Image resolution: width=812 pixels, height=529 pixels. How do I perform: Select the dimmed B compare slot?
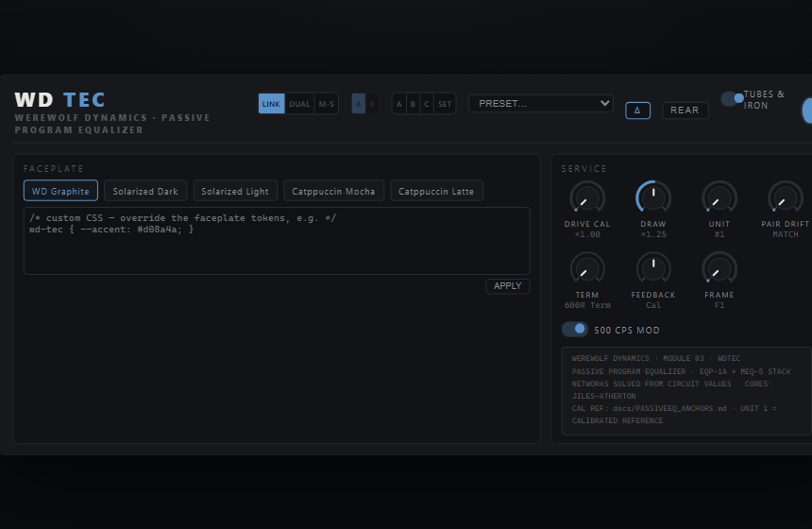tap(372, 104)
